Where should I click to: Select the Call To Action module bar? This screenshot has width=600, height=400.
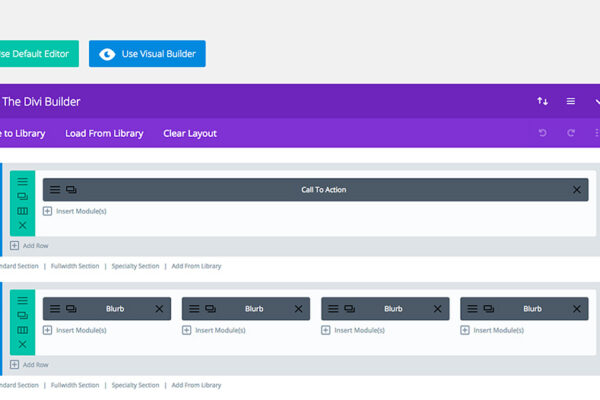pos(323,190)
